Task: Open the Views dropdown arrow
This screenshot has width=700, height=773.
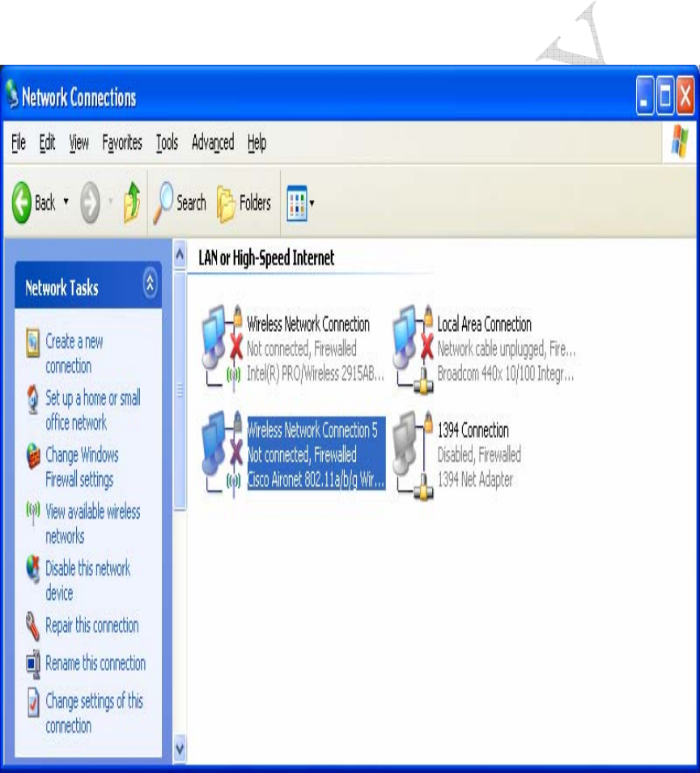Action: 312,202
